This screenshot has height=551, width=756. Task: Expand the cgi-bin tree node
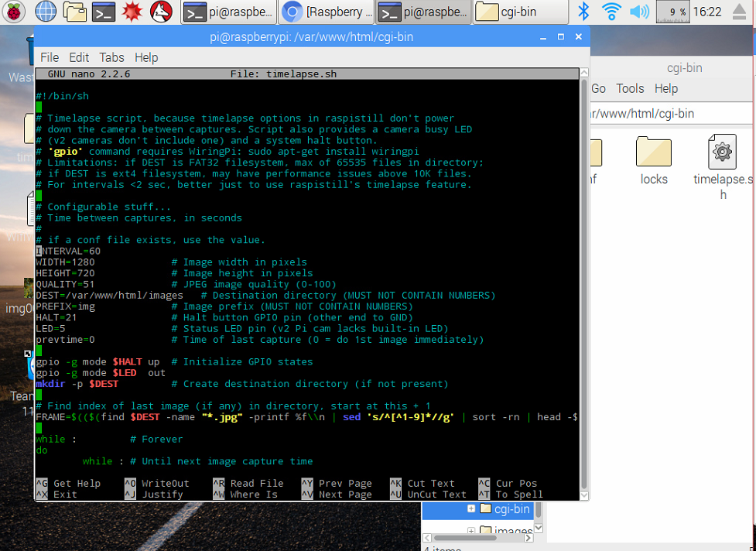(x=471, y=508)
